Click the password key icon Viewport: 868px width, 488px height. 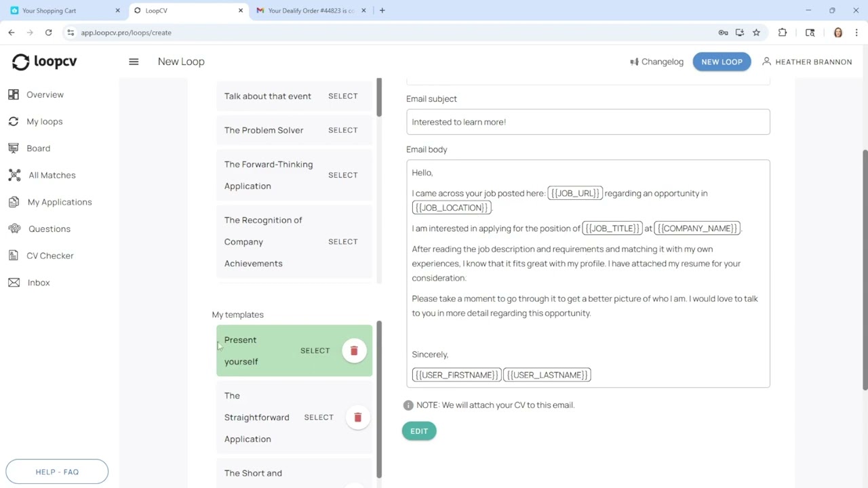tap(723, 33)
